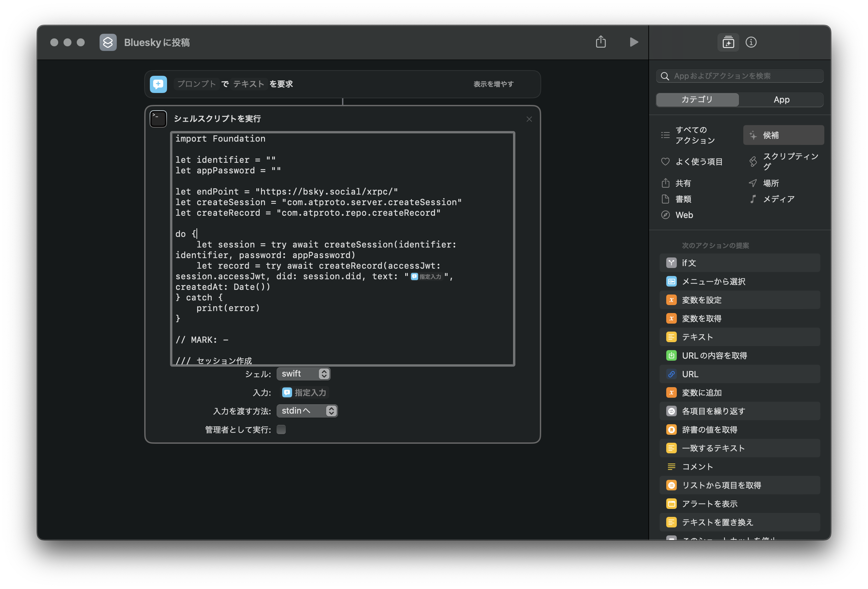Click the Shortcuts app icon by title
Viewport: 868px width, 589px height.
tap(108, 42)
